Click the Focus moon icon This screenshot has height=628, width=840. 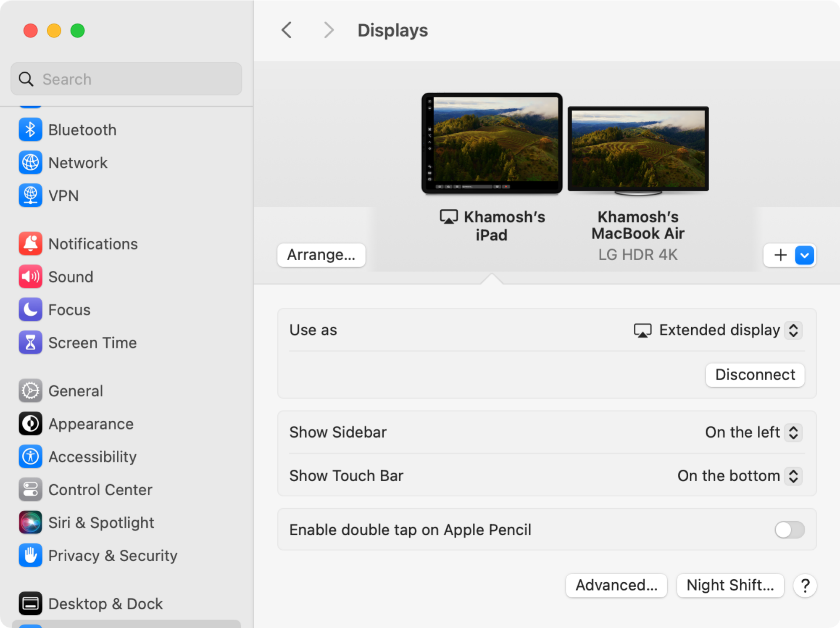coord(30,310)
